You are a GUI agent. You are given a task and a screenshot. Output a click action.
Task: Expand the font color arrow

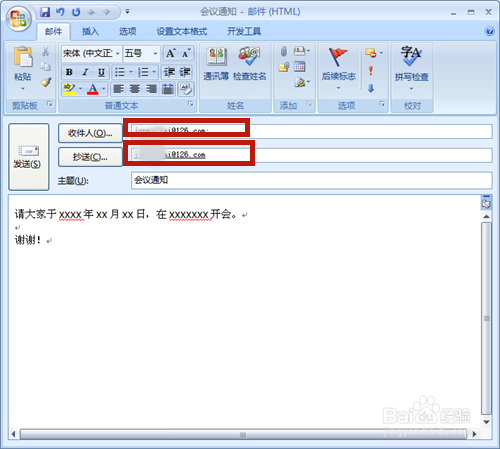click(x=104, y=89)
